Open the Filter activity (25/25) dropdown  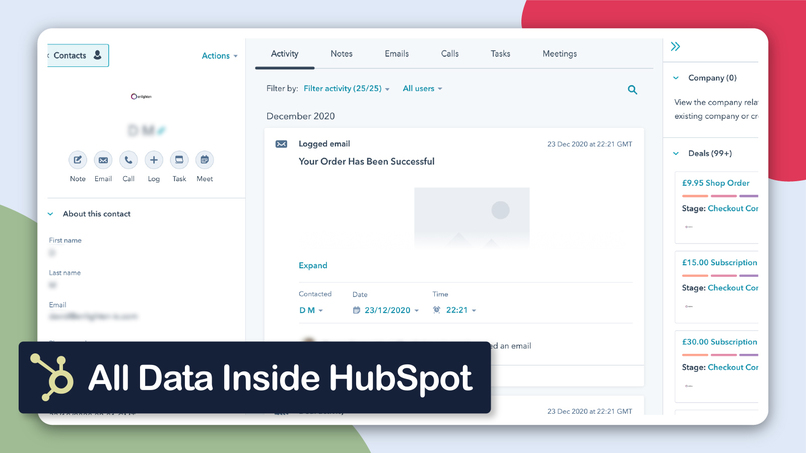[346, 88]
